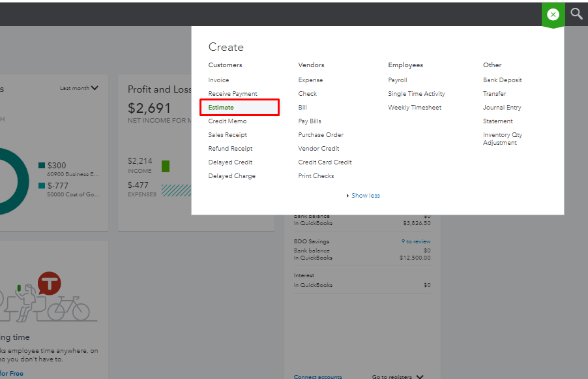Select Estimate under Customers
This screenshot has height=379, width=588.
click(221, 108)
